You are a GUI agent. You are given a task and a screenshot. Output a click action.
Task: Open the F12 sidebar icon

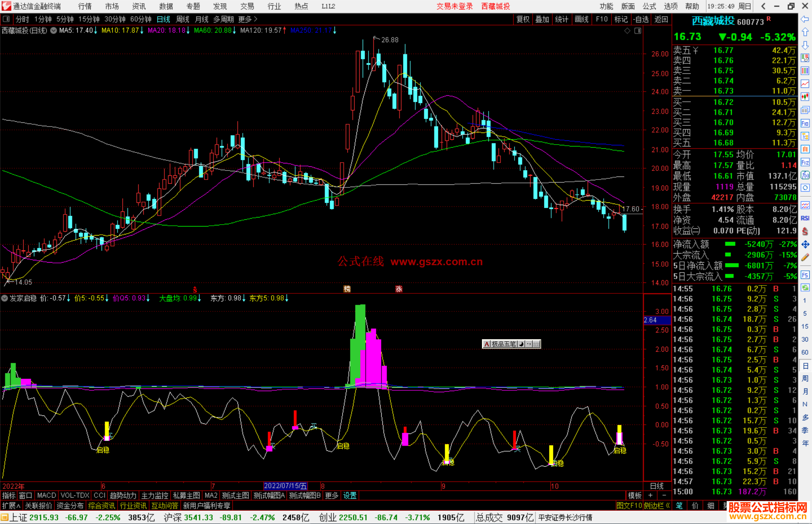click(805, 162)
